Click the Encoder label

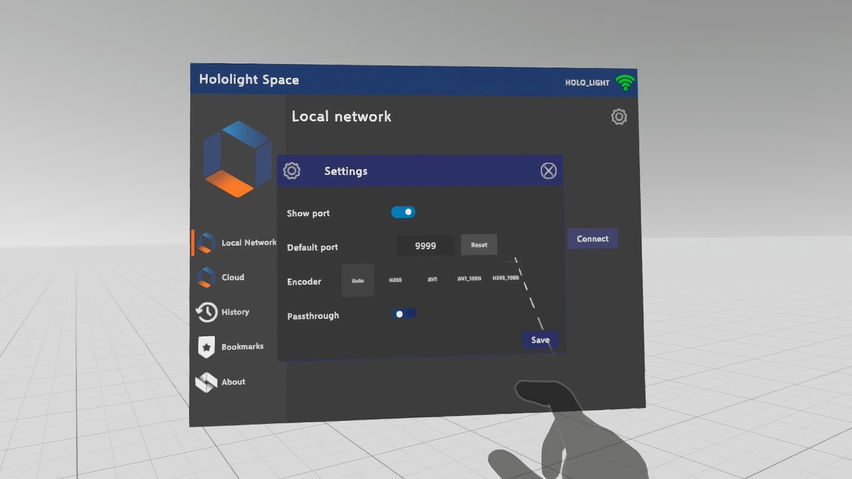(x=304, y=282)
